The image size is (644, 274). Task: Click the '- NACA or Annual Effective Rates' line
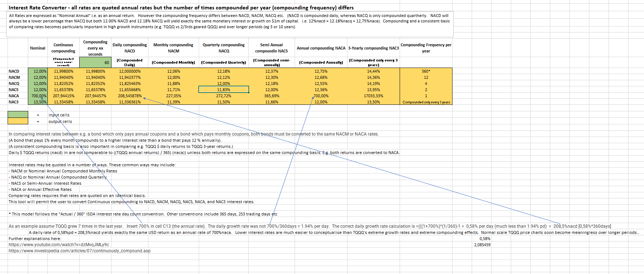point(40,189)
